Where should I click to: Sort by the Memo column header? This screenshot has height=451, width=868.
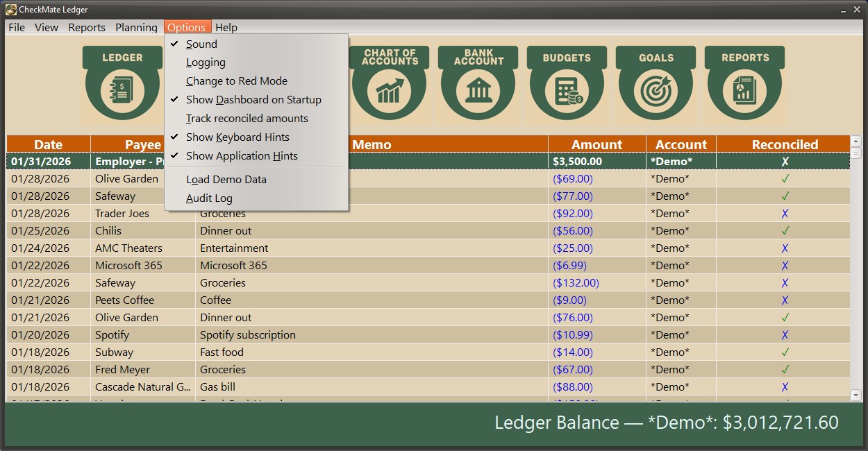tap(372, 144)
